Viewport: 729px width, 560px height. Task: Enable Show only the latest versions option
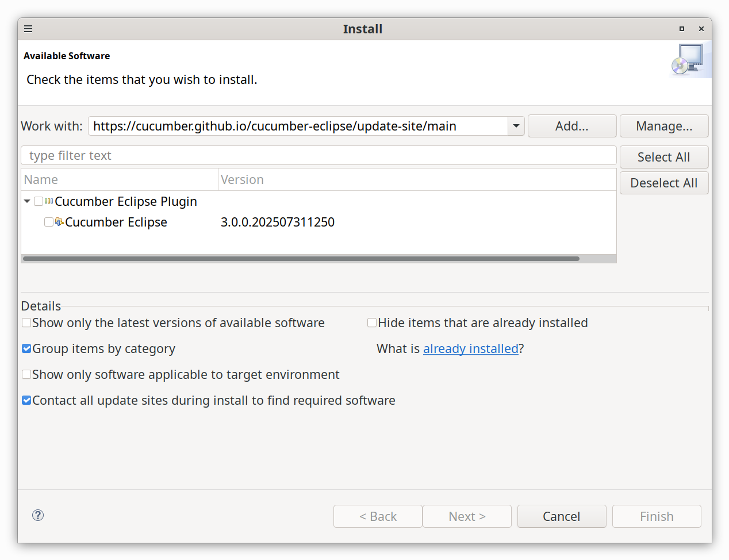click(x=26, y=323)
